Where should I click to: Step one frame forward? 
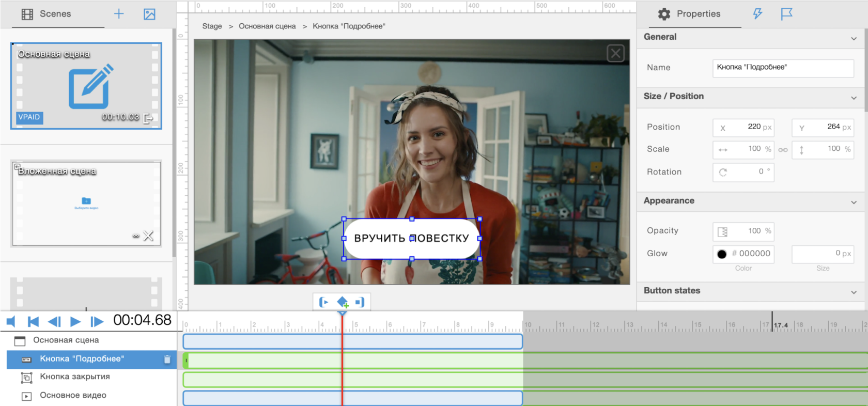pyautogui.click(x=97, y=322)
